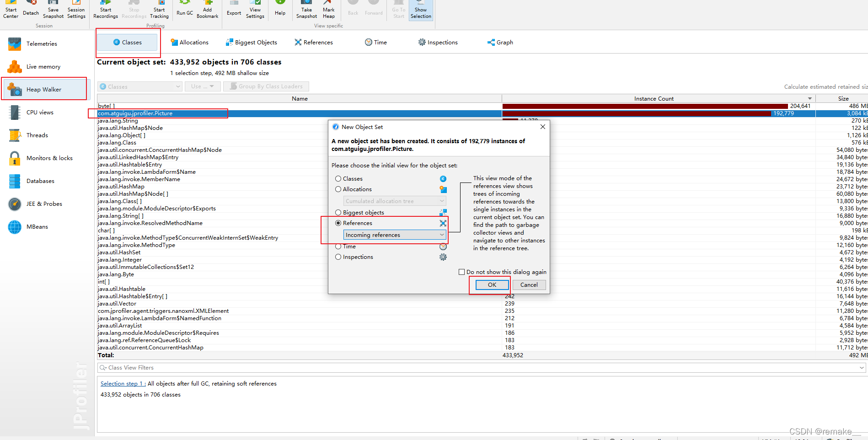Click the Detach session icon

point(31,9)
